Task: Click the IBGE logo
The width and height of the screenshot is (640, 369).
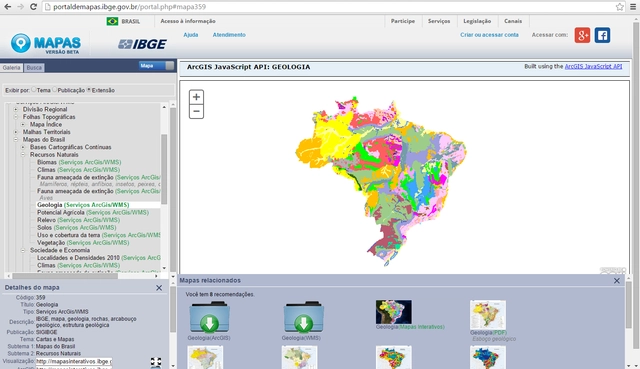Action: [142, 44]
